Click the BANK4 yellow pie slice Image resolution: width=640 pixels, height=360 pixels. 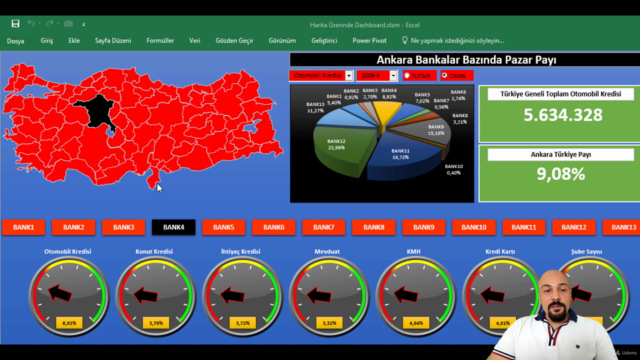(387, 111)
